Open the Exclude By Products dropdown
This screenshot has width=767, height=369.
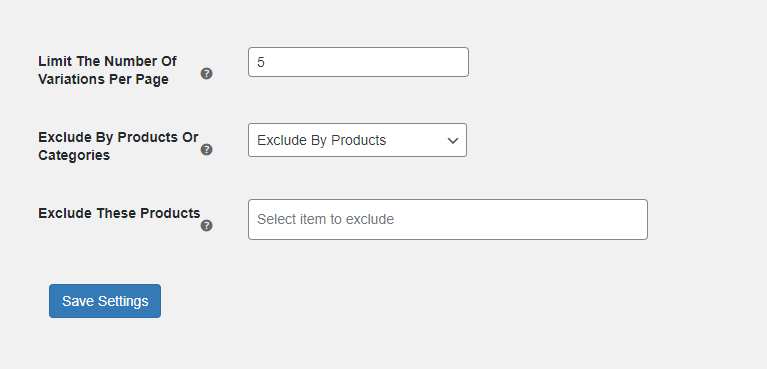tap(357, 140)
